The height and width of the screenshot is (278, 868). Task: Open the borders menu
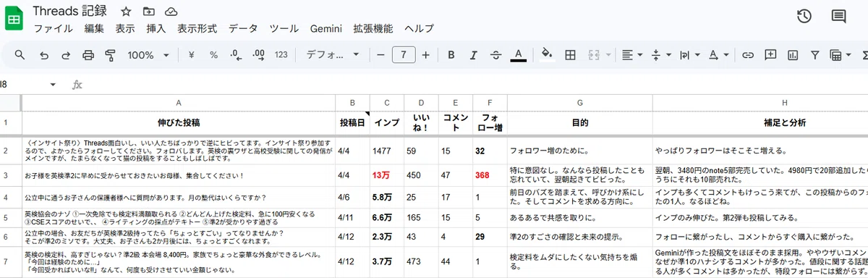pos(570,55)
